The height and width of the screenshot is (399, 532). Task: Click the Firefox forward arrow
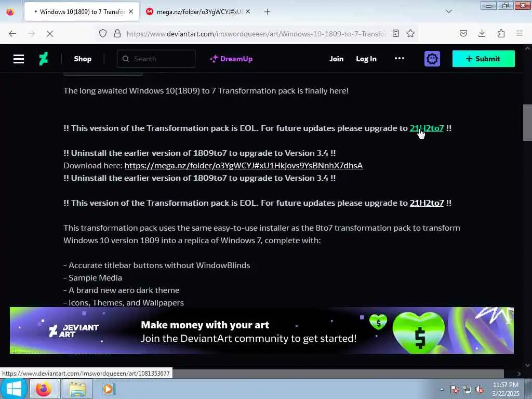coord(31,34)
